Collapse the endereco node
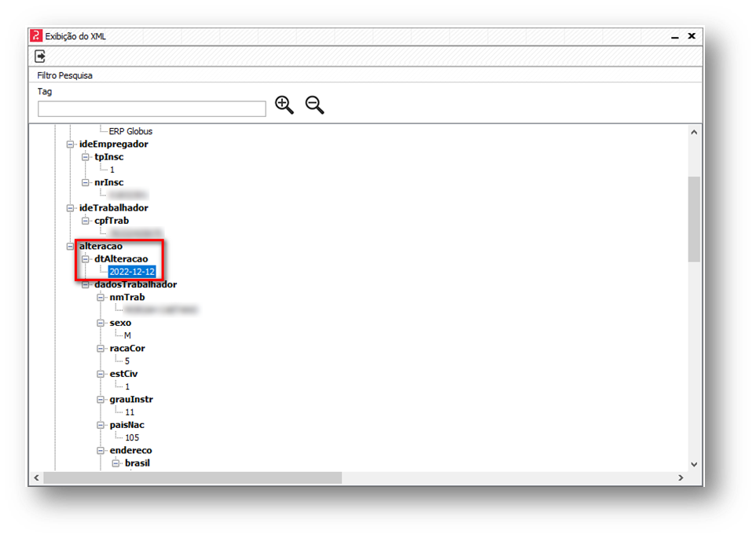756x538 pixels. coord(101,450)
